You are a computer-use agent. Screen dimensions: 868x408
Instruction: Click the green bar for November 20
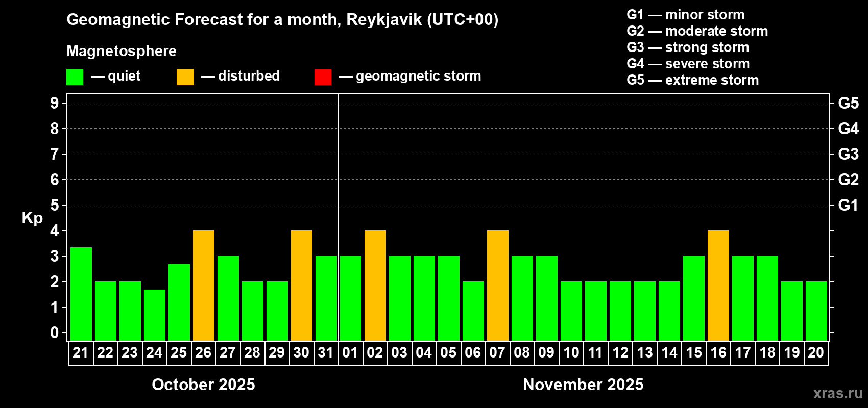pos(816,311)
